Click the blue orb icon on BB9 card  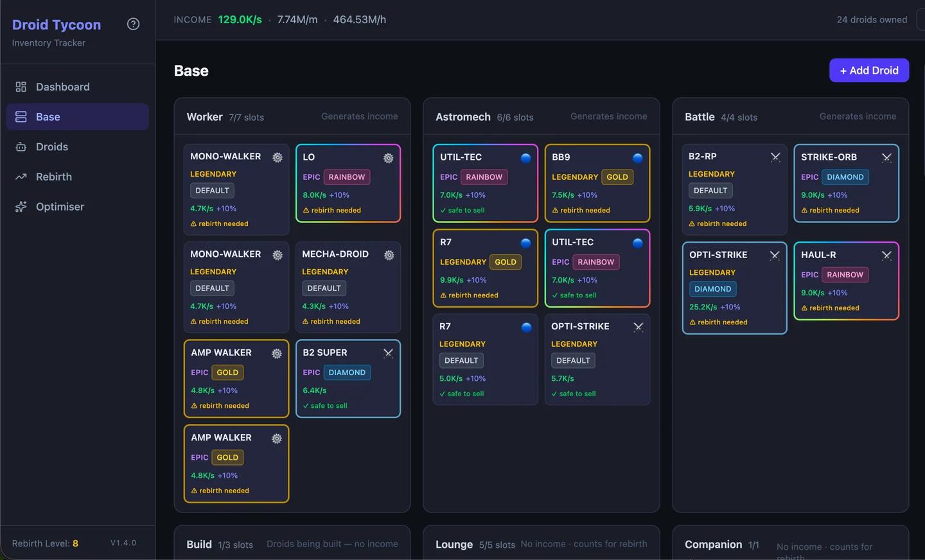(638, 158)
